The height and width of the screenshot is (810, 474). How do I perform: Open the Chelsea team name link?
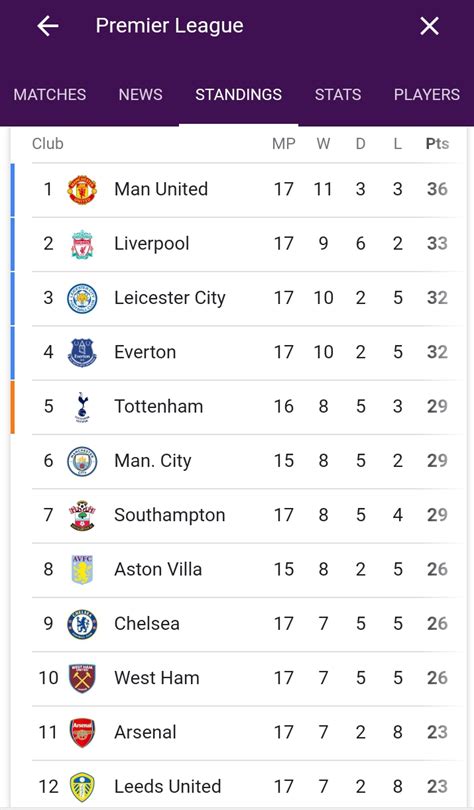tap(147, 624)
